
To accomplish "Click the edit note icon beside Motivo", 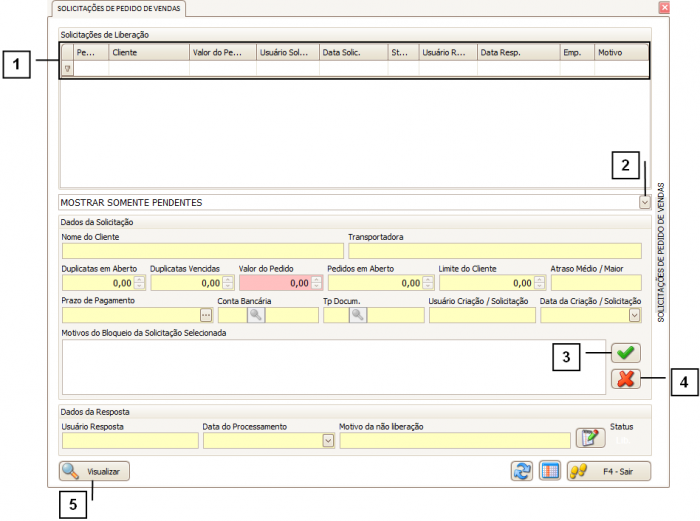I will pyautogui.click(x=591, y=438).
